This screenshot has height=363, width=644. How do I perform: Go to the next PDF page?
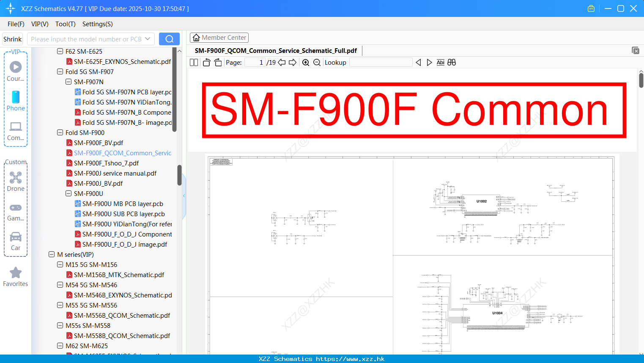click(x=293, y=63)
